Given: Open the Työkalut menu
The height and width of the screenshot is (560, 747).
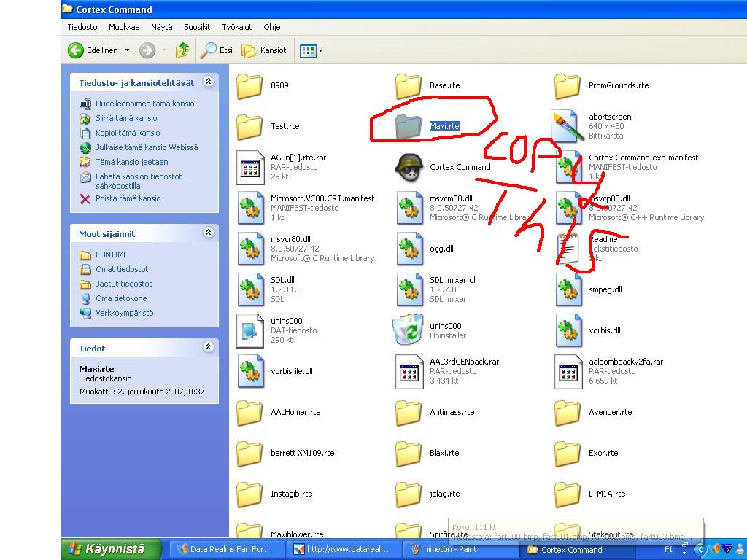Looking at the screenshot, I should click(x=236, y=27).
